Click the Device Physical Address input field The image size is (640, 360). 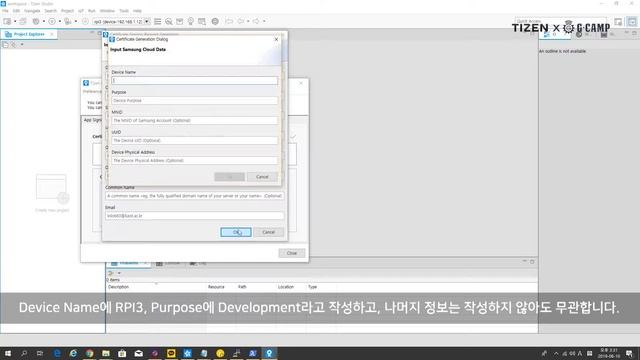point(195,160)
